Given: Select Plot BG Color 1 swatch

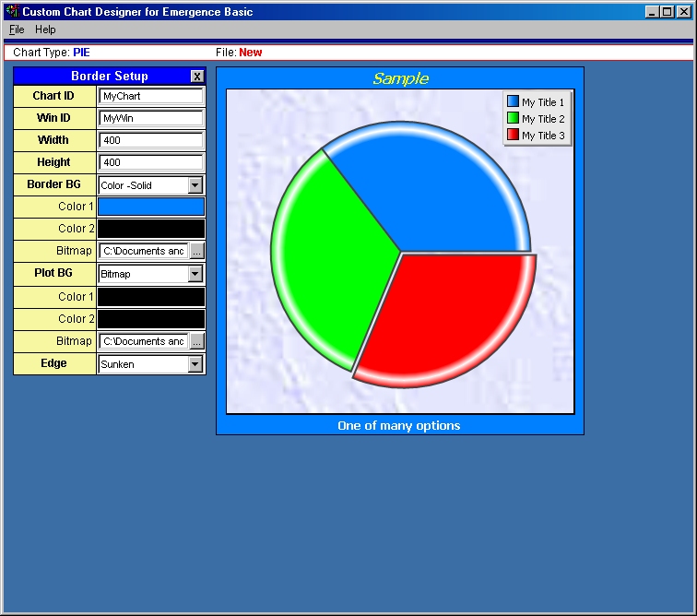Looking at the screenshot, I should click(x=151, y=297).
